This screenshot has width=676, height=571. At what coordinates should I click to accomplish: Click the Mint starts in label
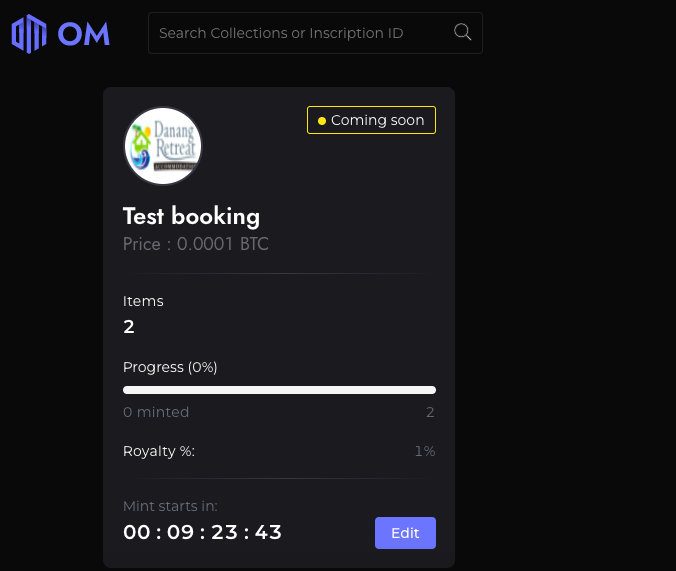(170, 506)
